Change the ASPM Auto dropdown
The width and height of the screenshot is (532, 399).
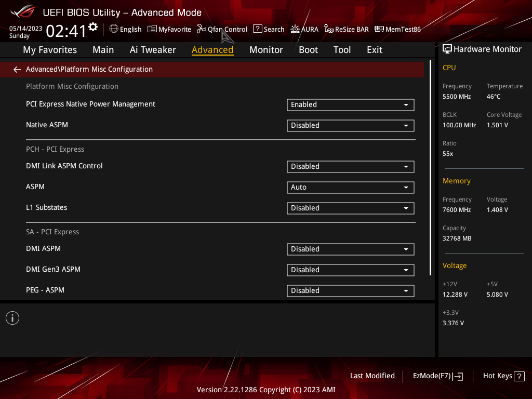(351, 187)
